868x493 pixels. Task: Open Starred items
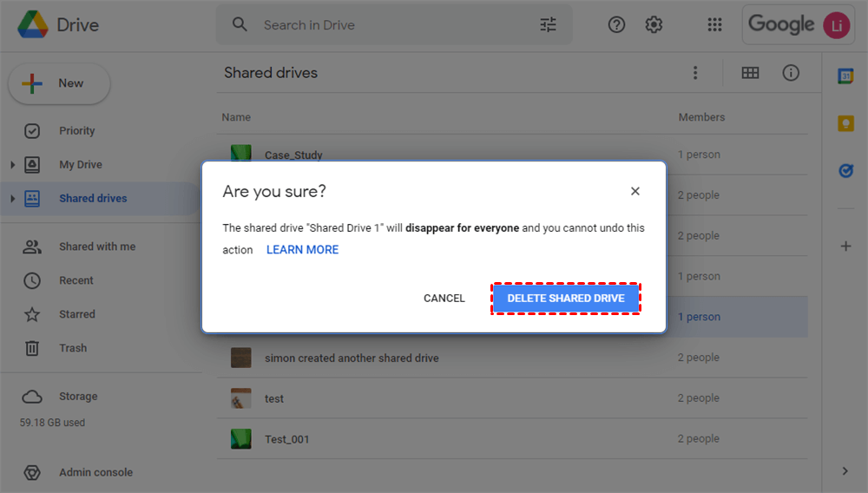pos(77,314)
